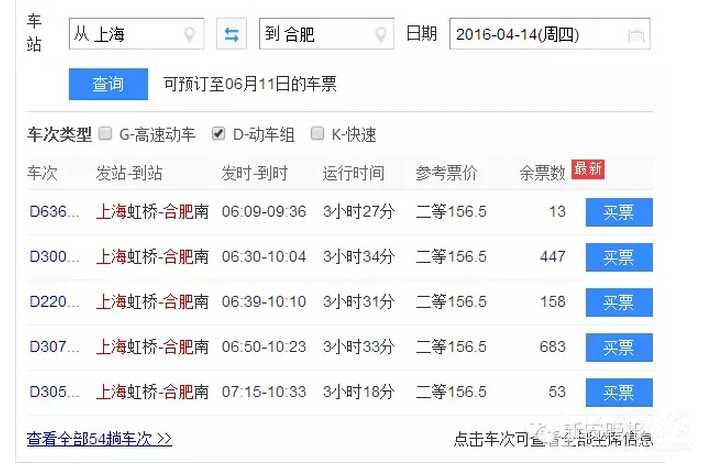The width and height of the screenshot is (702, 464).
Task: Click duration 3小时27分
Action: click(359, 211)
